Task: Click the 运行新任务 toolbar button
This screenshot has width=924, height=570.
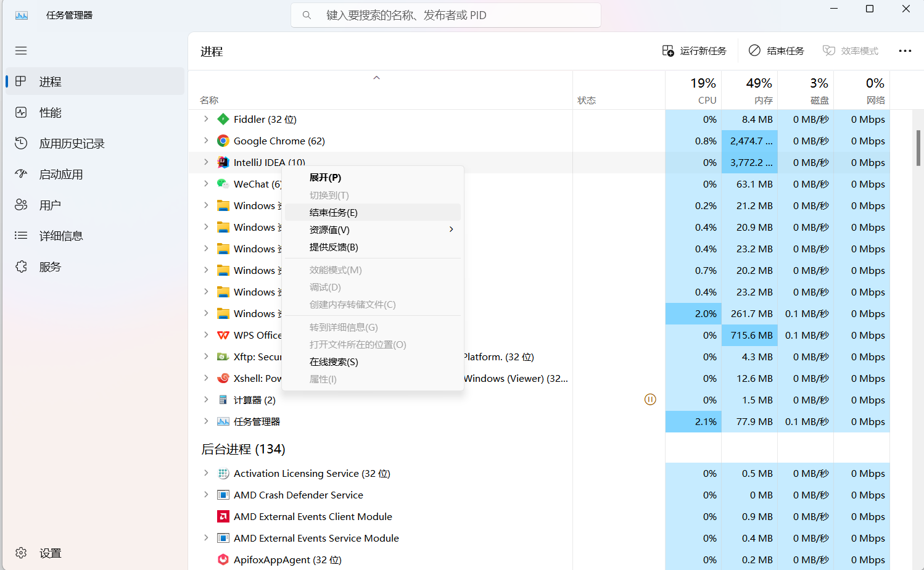Action: click(x=695, y=51)
